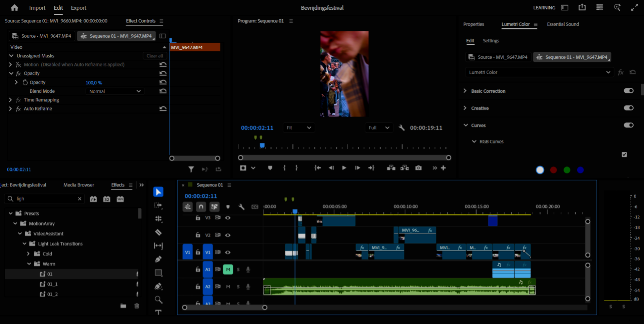Expand the Cold presets folder
Viewport: 644px width, 324px height.
[x=29, y=254]
